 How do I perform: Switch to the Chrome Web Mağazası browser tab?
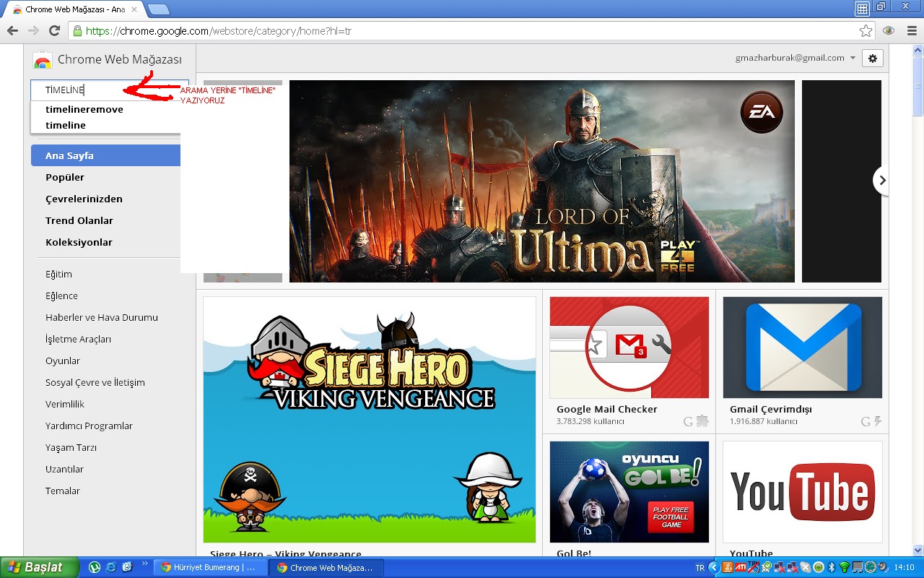click(74, 9)
